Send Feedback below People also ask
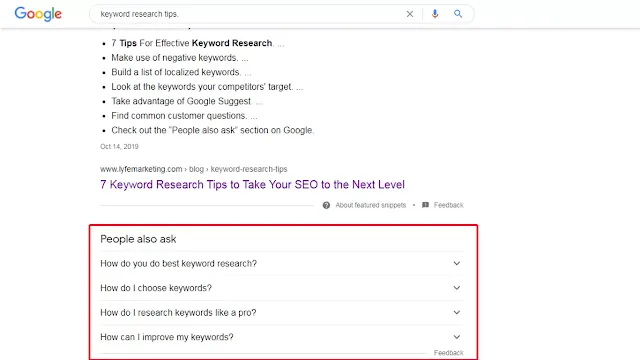 pyautogui.click(x=448, y=353)
